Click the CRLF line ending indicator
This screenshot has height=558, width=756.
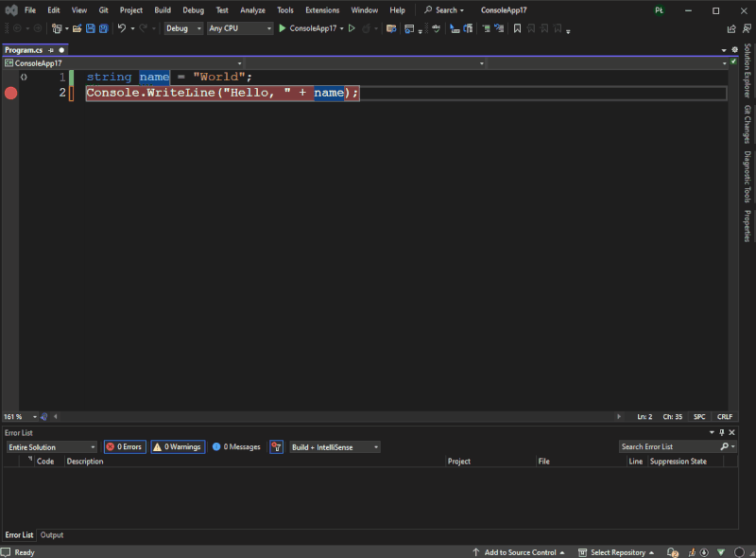pos(725,416)
